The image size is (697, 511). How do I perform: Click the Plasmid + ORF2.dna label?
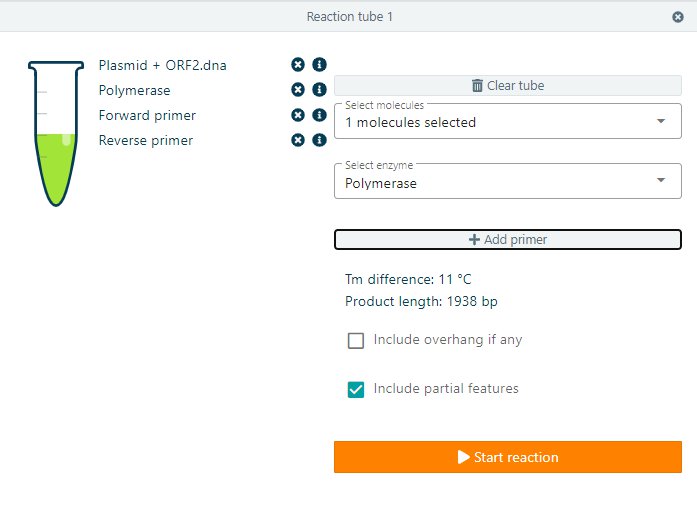tap(162, 65)
